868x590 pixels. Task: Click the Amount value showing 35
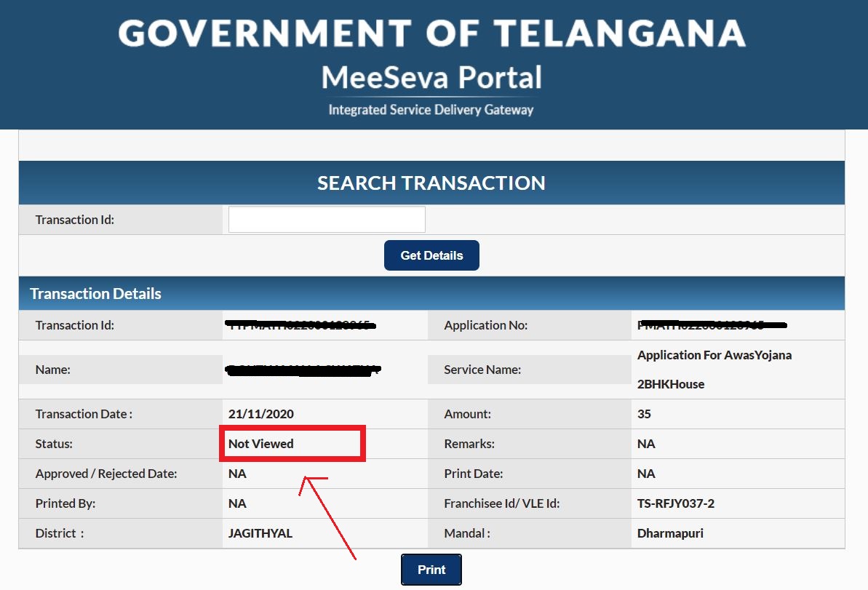click(642, 413)
